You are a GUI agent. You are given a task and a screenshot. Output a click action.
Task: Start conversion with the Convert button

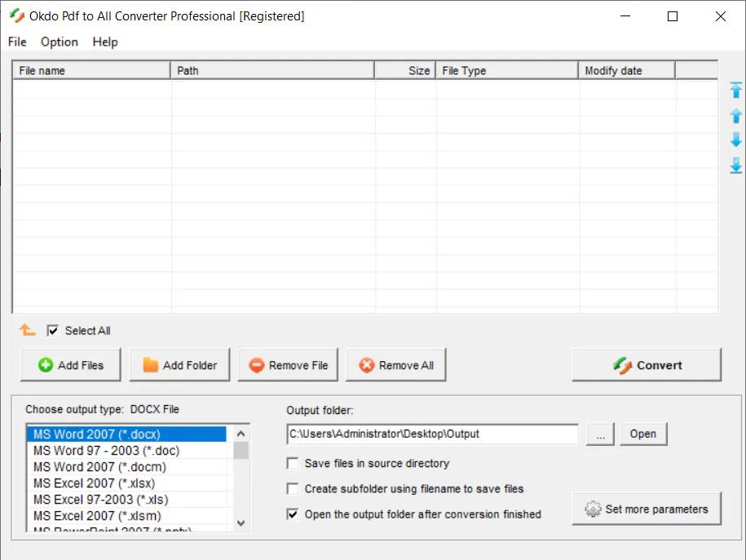pyautogui.click(x=647, y=365)
